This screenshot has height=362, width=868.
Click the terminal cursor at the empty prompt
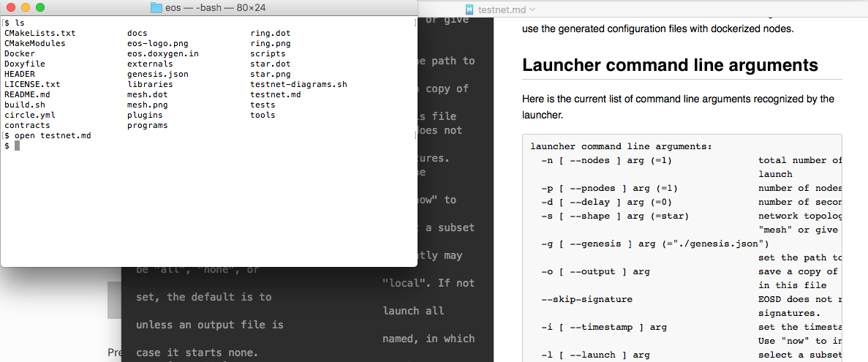tap(17, 146)
